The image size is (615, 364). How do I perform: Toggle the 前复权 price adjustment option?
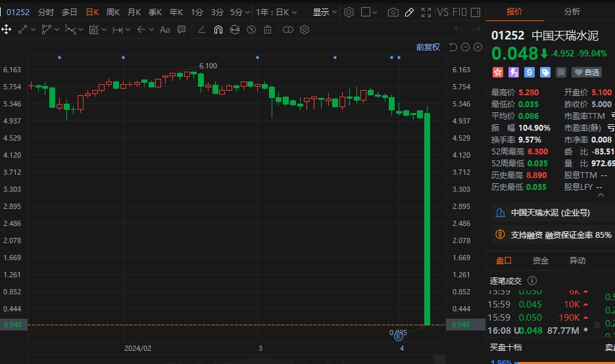coord(428,47)
